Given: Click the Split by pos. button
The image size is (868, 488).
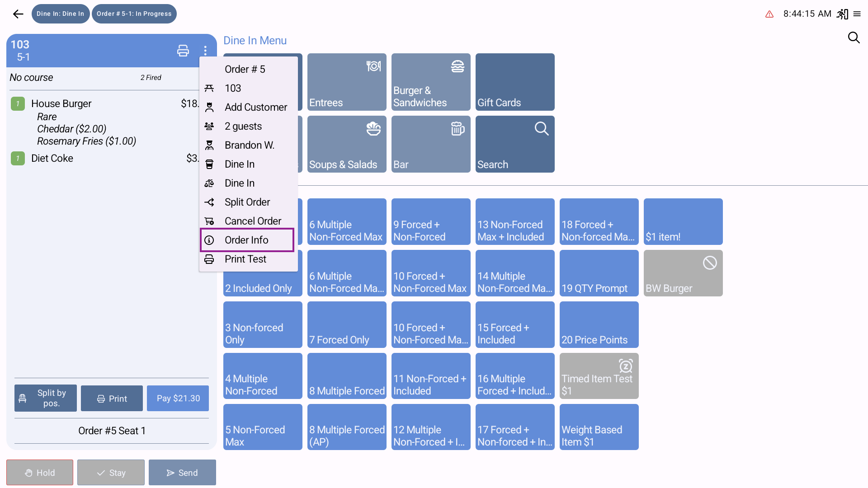Looking at the screenshot, I should pos(46,398).
